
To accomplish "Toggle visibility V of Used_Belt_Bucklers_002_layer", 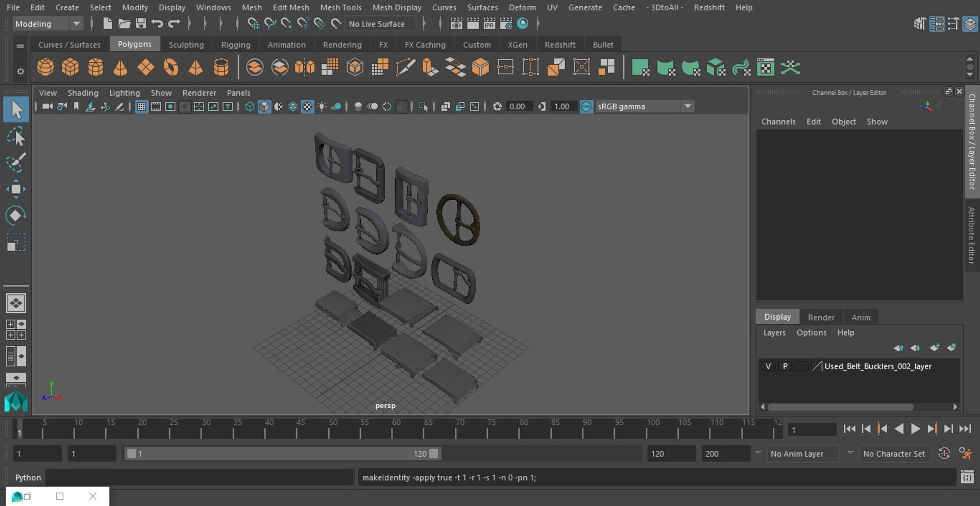I will (x=768, y=366).
